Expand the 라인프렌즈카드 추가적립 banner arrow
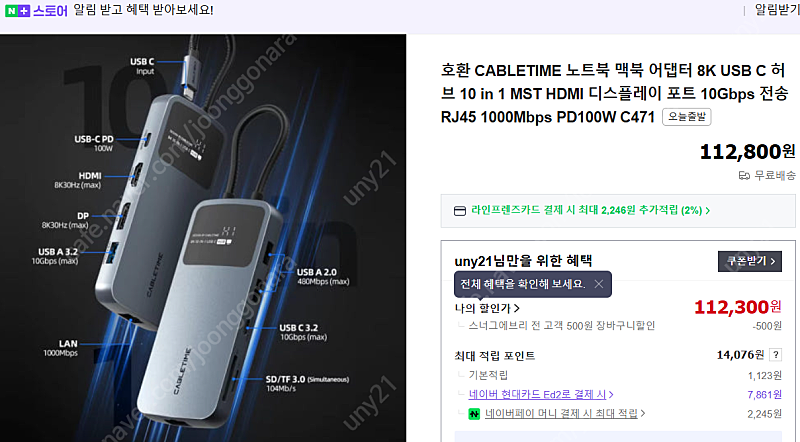Screen dimensions: 800x442 (x=708, y=210)
